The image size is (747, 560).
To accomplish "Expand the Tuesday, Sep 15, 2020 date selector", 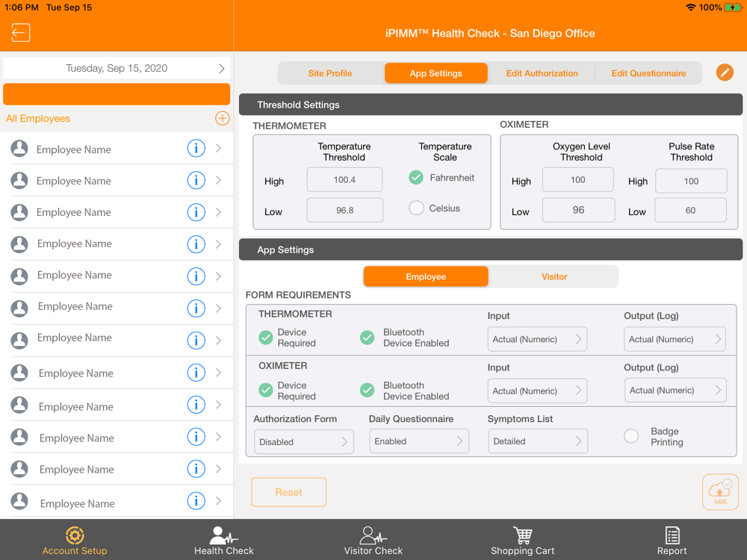I will coord(117,68).
